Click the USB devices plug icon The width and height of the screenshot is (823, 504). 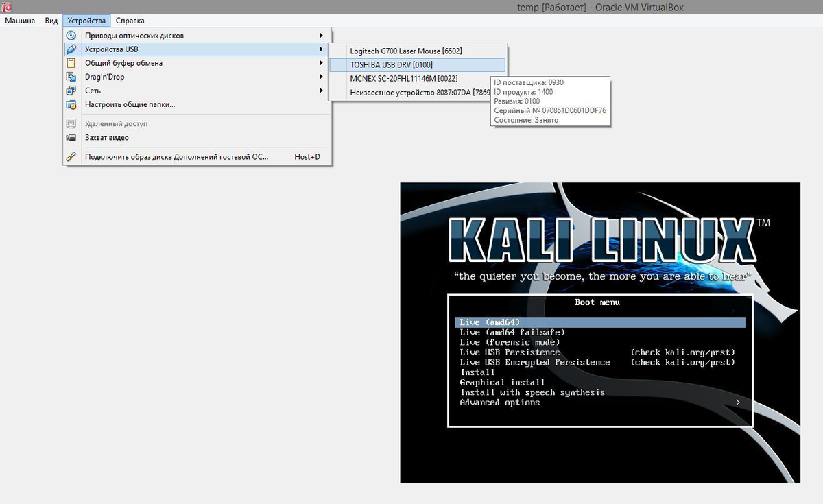(71, 49)
